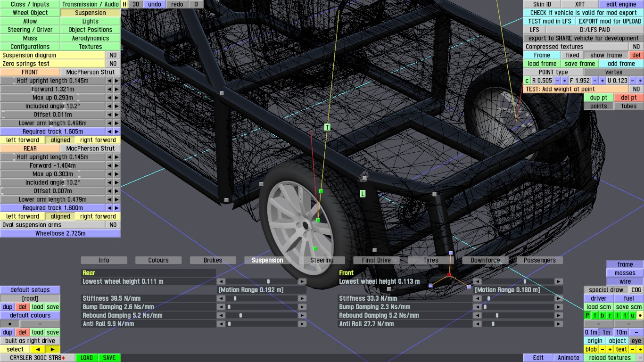This screenshot has width=644, height=362.
Task: Click the T marker in the 3D view
Action: tap(328, 127)
